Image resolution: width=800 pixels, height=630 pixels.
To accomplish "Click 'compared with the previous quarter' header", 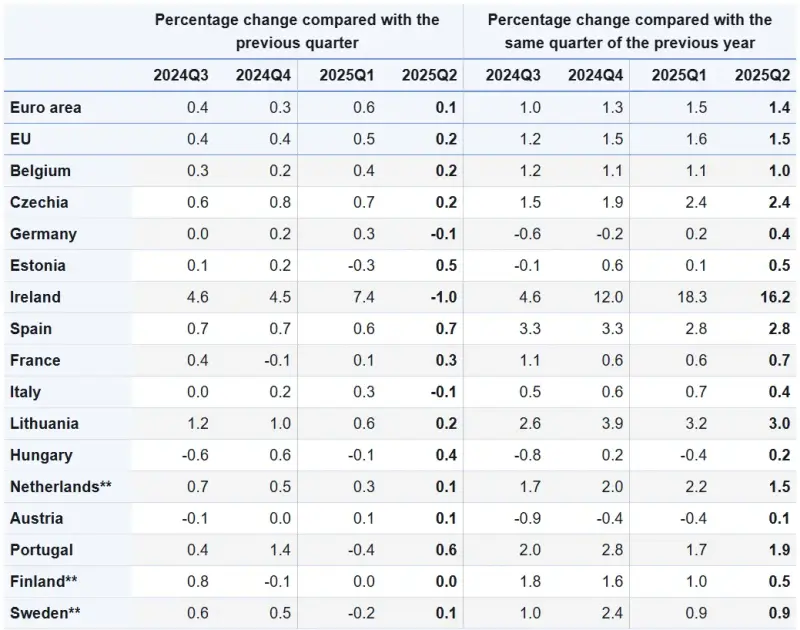I will point(297,31).
